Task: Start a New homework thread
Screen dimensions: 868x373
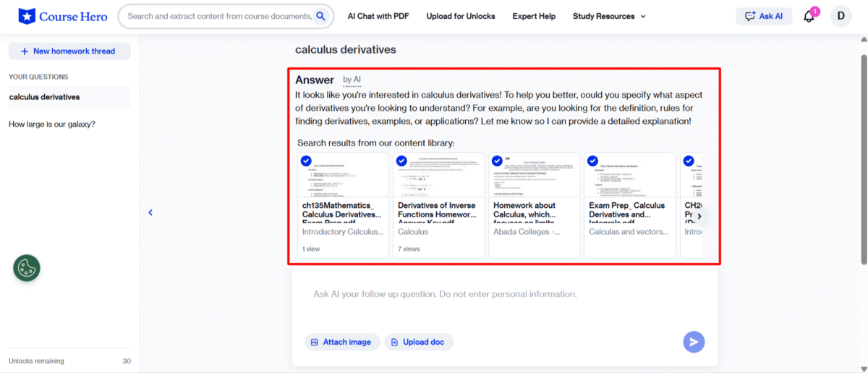Action: (x=69, y=51)
